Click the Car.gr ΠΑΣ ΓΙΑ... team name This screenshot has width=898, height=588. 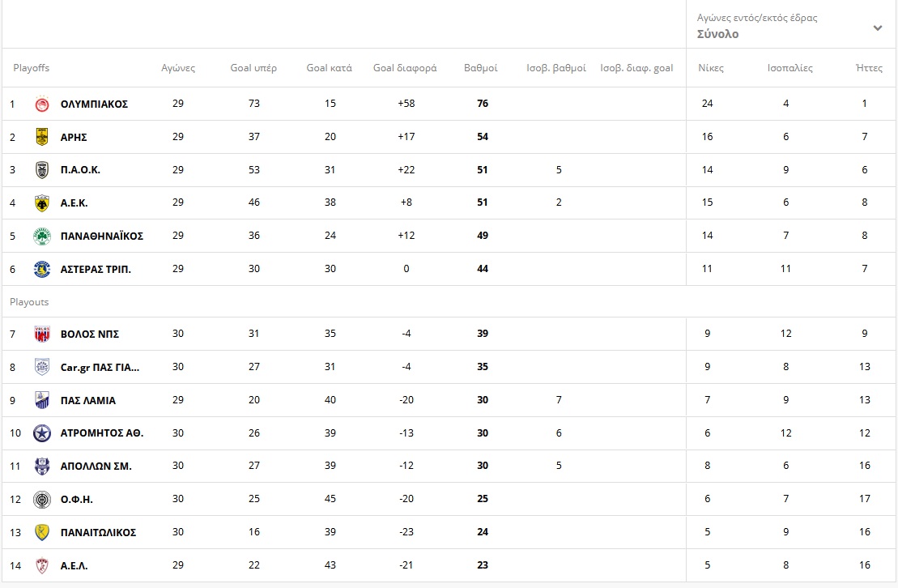tap(100, 367)
